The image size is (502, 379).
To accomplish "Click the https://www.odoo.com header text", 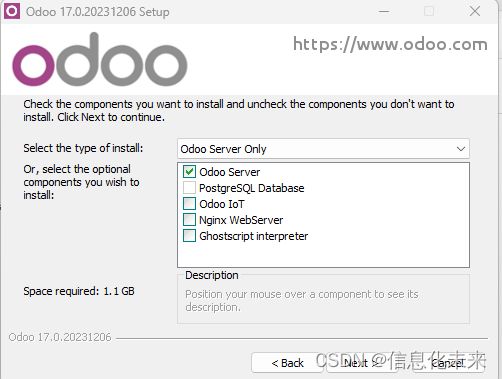I will [x=390, y=44].
